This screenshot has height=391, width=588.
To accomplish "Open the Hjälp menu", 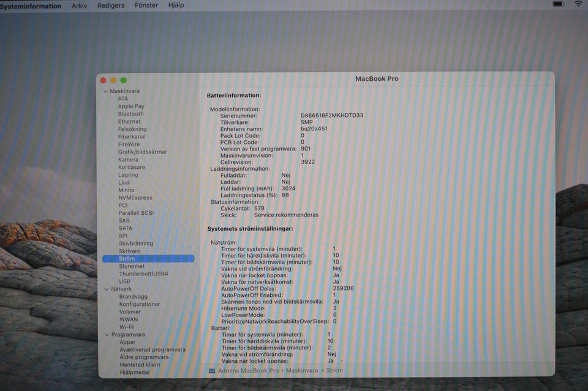I will pyautogui.click(x=176, y=5).
